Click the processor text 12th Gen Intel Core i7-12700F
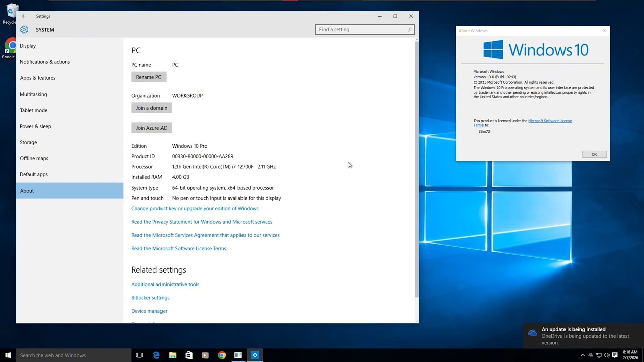Screen dimensions: 644x362 223,167
